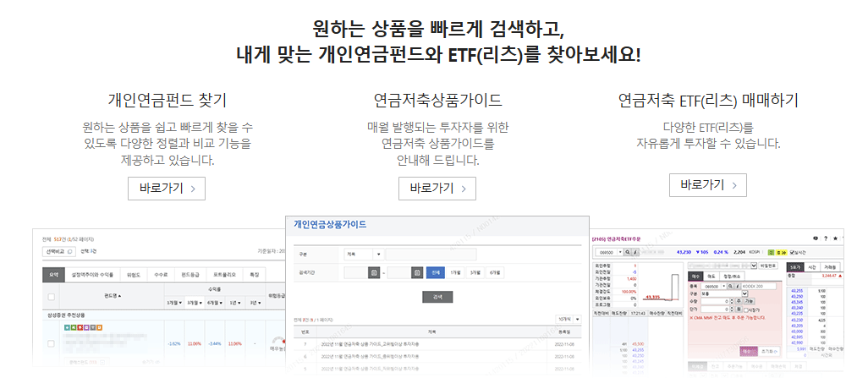Click the purple 매수 submit button

749,352
